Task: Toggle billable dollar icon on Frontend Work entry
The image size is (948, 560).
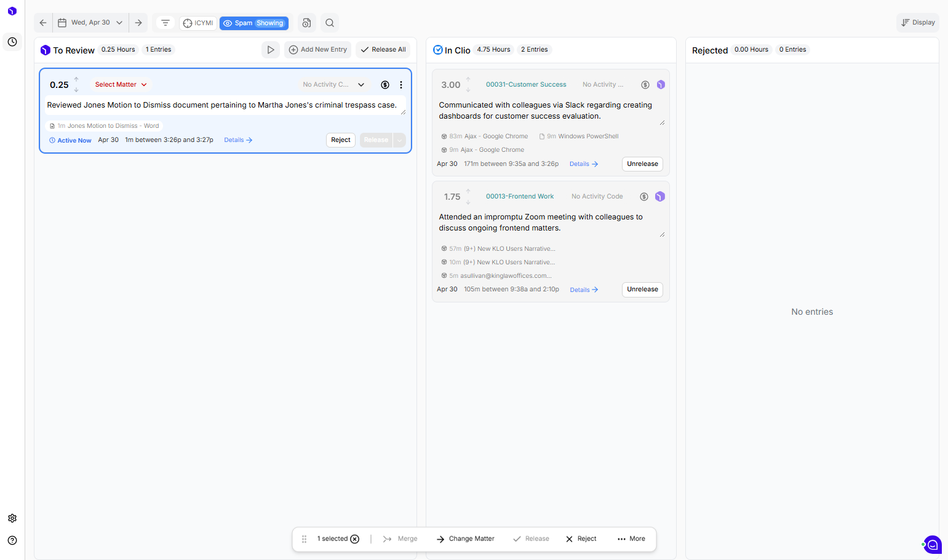Action: [x=644, y=197]
